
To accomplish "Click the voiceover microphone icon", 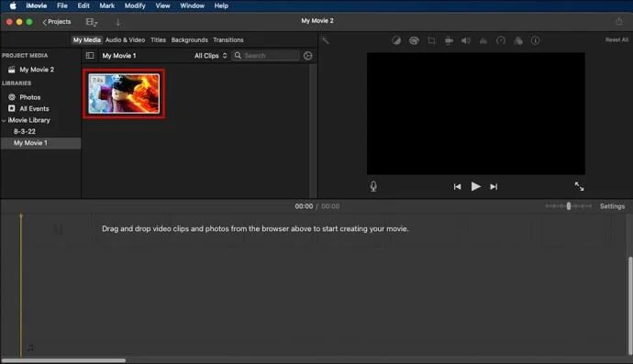I will [373, 186].
